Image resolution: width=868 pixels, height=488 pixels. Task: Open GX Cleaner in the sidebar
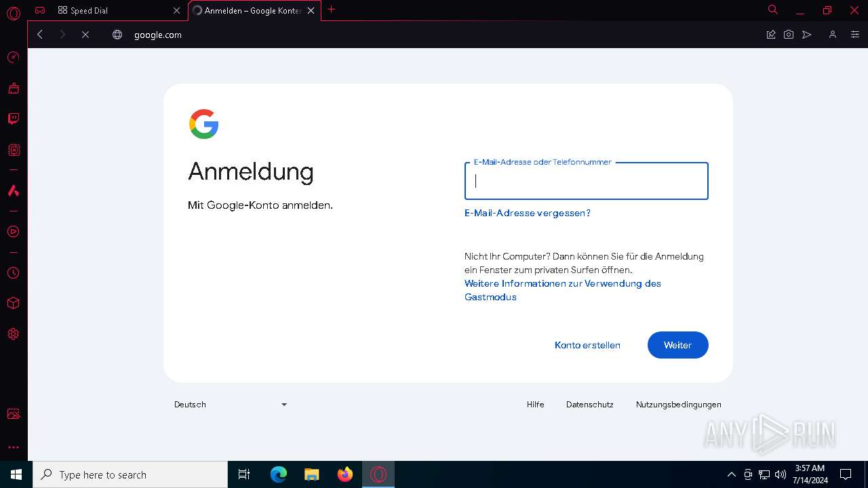pos(13,88)
